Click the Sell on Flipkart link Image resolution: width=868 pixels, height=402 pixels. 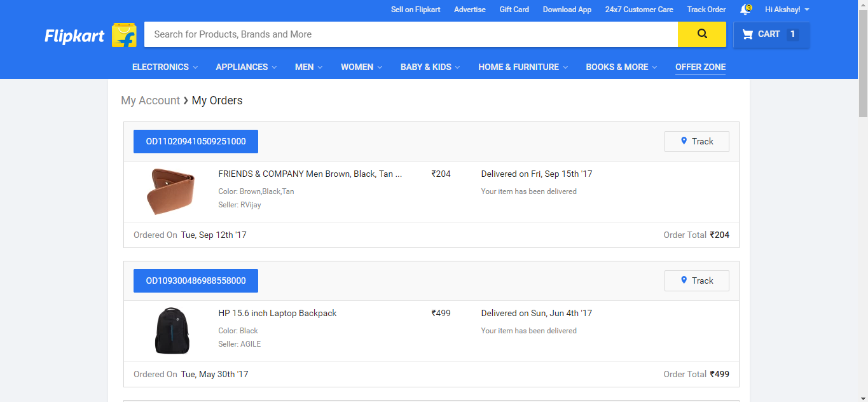416,10
